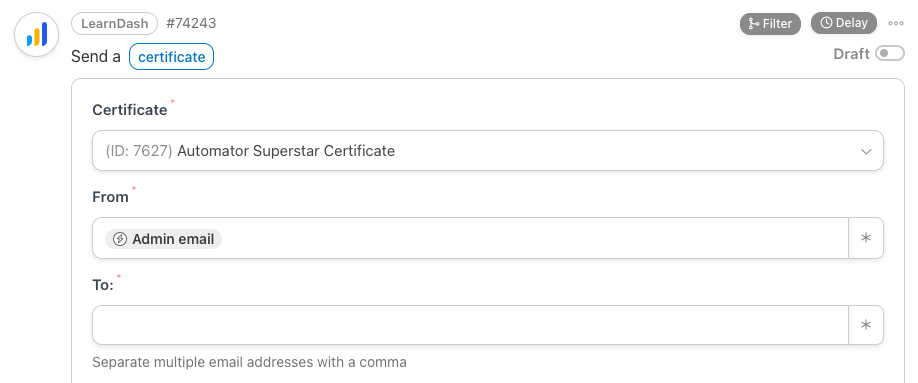
Task: Click the blue certificate token
Action: point(172,57)
